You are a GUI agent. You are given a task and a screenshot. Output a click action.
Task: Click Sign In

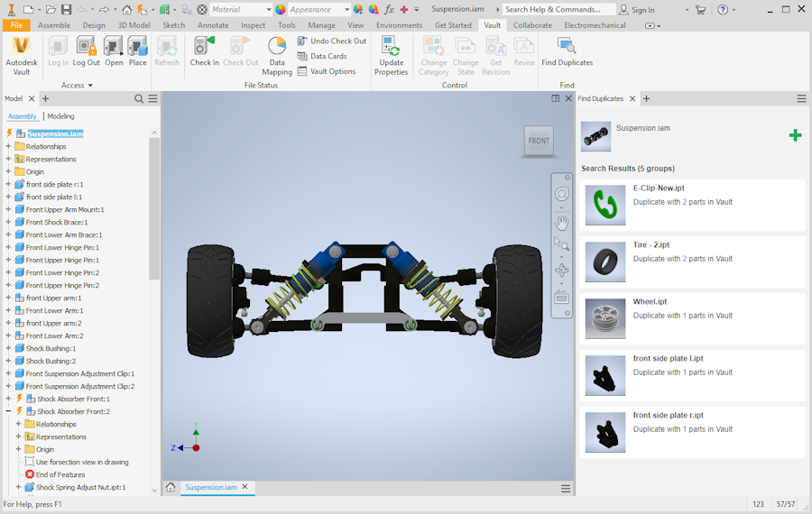(x=637, y=9)
